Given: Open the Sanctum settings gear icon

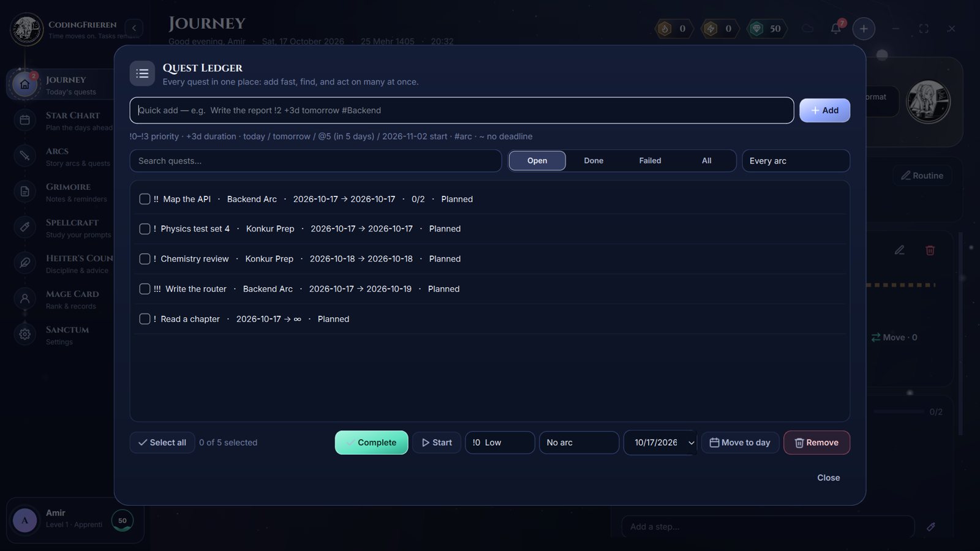Looking at the screenshot, I should (24, 334).
